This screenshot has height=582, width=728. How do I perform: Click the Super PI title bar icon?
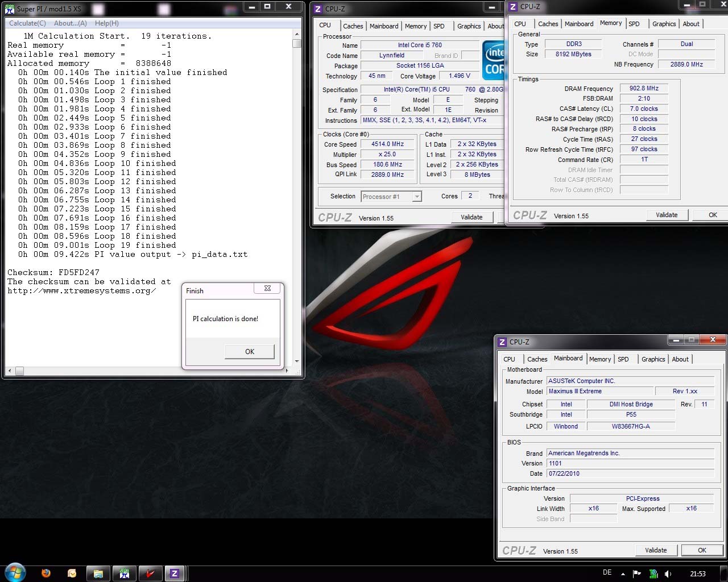point(10,9)
